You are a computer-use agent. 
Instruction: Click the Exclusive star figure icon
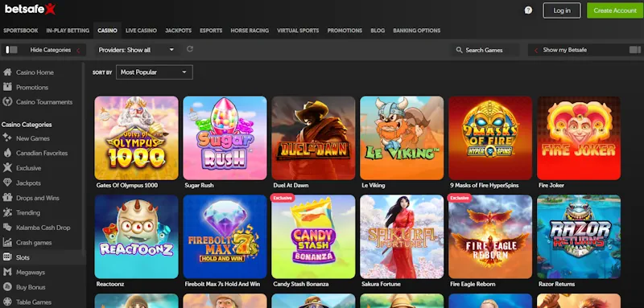tap(7, 168)
